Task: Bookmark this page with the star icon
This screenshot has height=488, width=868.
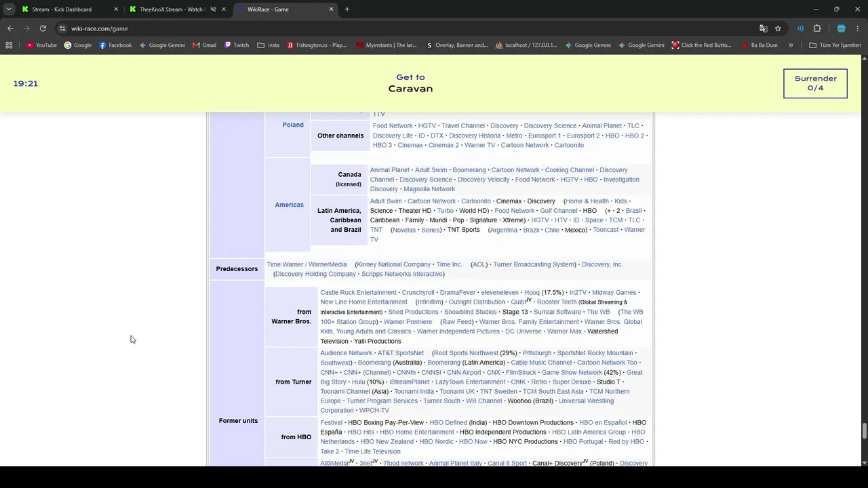Action: coord(778,28)
